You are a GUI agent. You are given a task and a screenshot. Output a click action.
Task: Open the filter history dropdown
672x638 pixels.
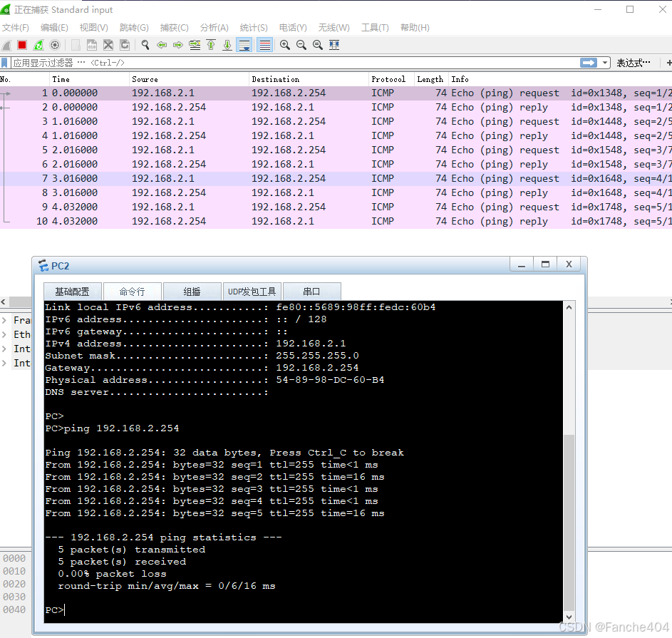point(605,63)
